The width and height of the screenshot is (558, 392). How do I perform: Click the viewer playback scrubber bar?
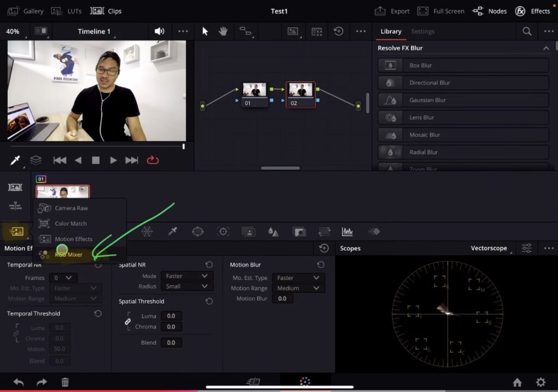click(97, 146)
